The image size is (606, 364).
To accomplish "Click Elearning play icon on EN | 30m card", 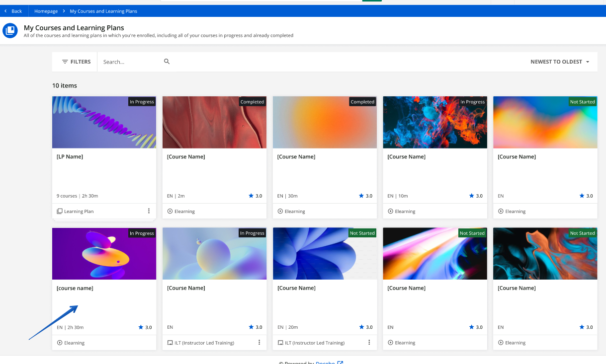I will pos(280,211).
